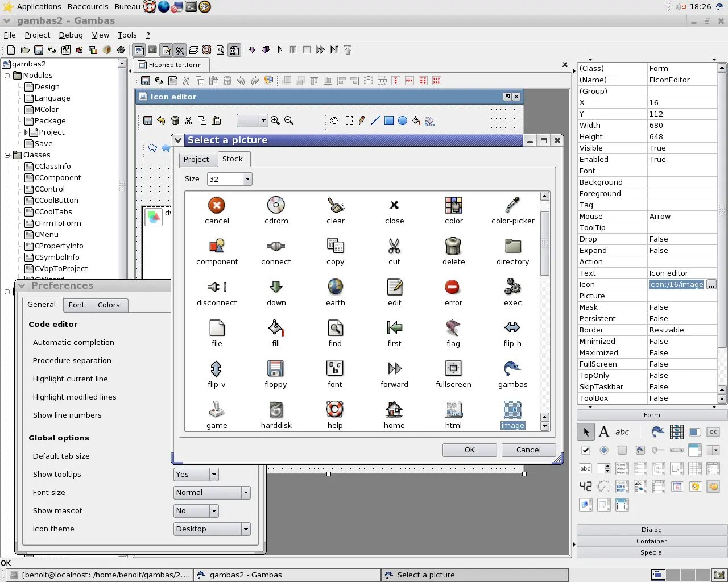
Task: Open the Icon theme dropdown
Action: pos(246,529)
